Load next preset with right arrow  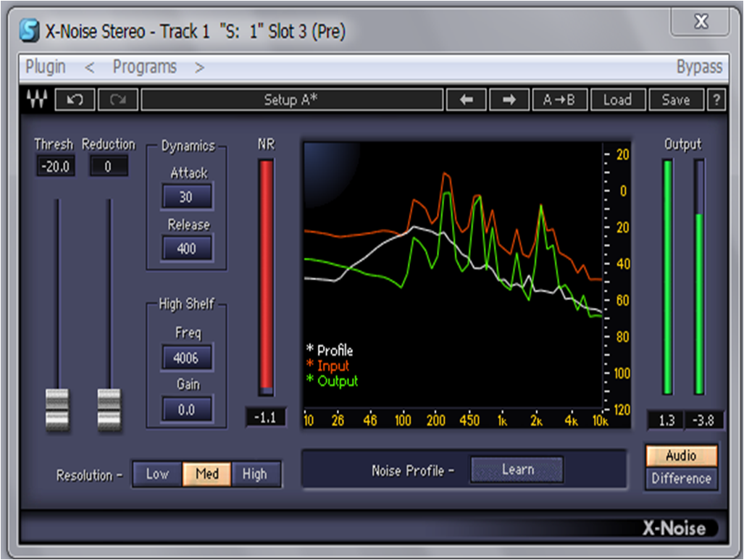point(509,100)
